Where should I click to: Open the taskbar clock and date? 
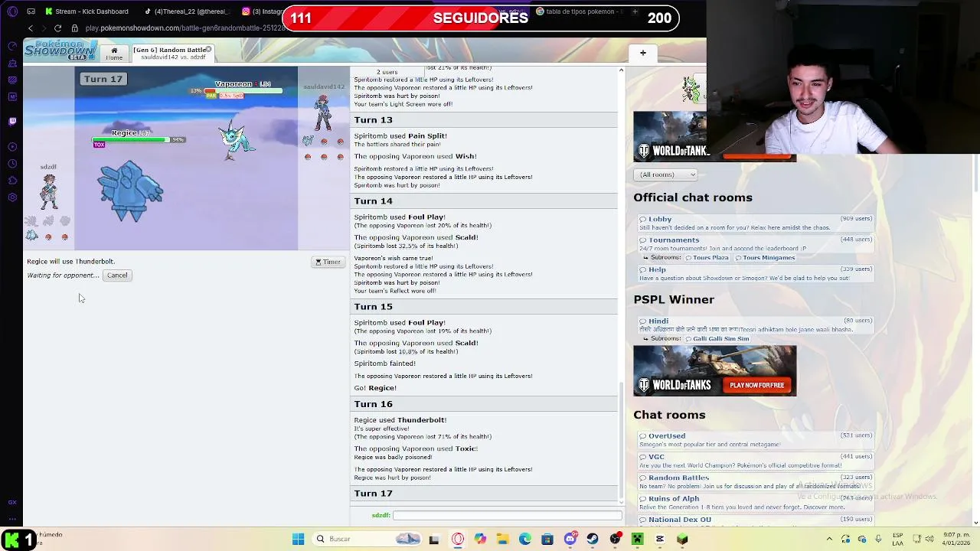[x=955, y=539]
